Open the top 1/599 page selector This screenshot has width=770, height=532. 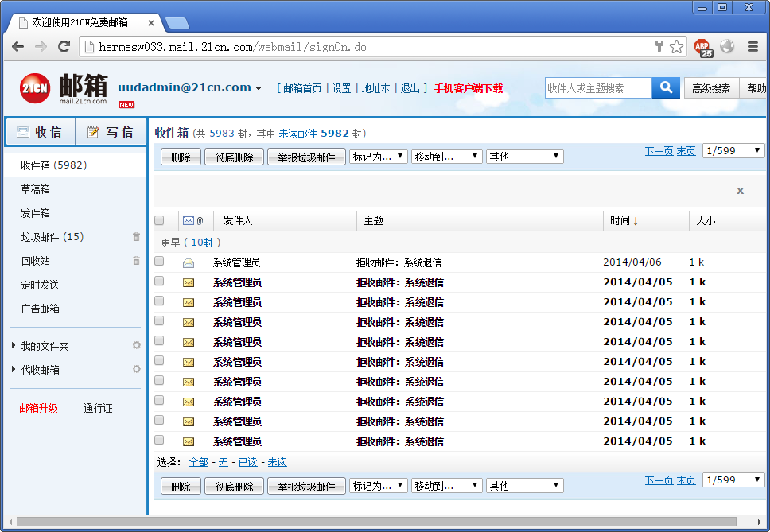pos(733,150)
